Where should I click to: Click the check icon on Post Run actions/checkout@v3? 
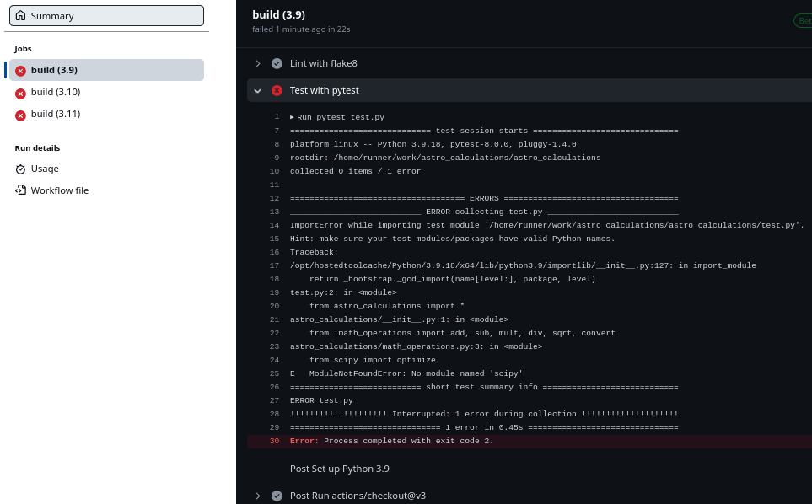[277, 496]
